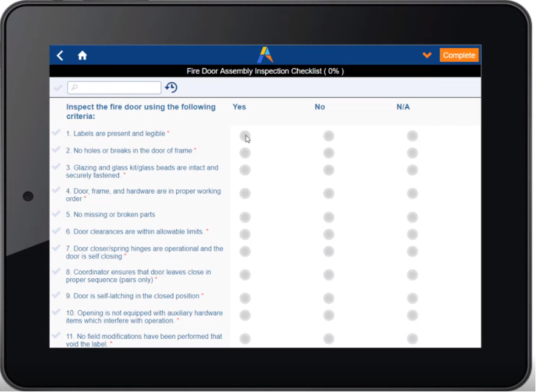
Task: Click checkmark icon beside item 11 field modifications
Action: (x=56, y=335)
